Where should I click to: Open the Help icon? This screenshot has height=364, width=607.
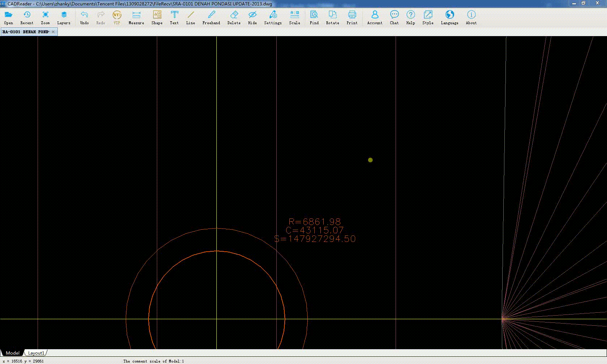point(410,17)
